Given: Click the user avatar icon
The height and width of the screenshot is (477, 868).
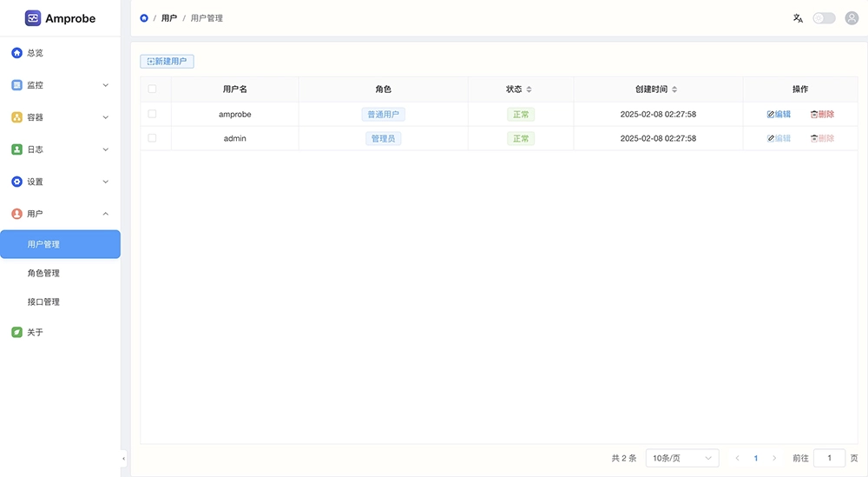Looking at the screenshot, I should [x=852, y=18].
